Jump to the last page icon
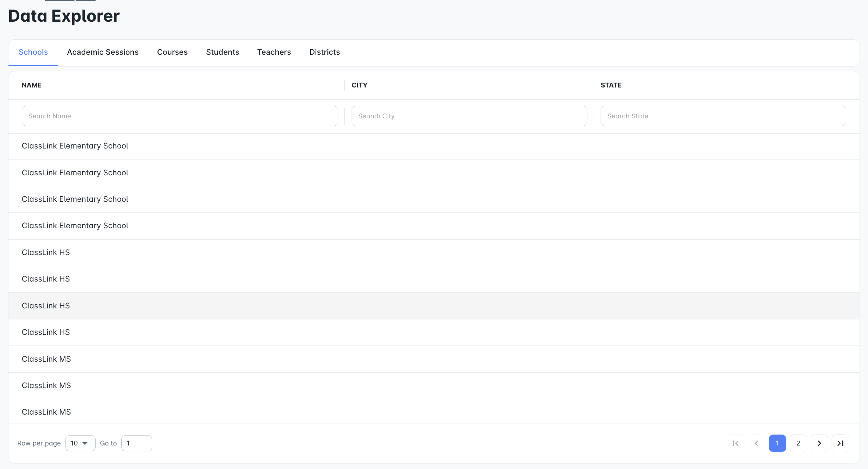The height and width of the screenshot is (469, 868). 840,443
